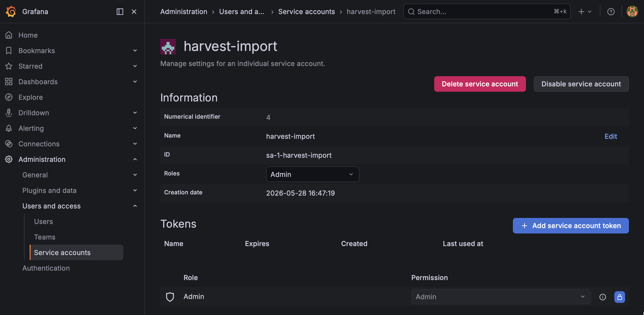Expand the Dashboards section chevron
The width and height of the screenshot is (644, 315).
point(135,82)
